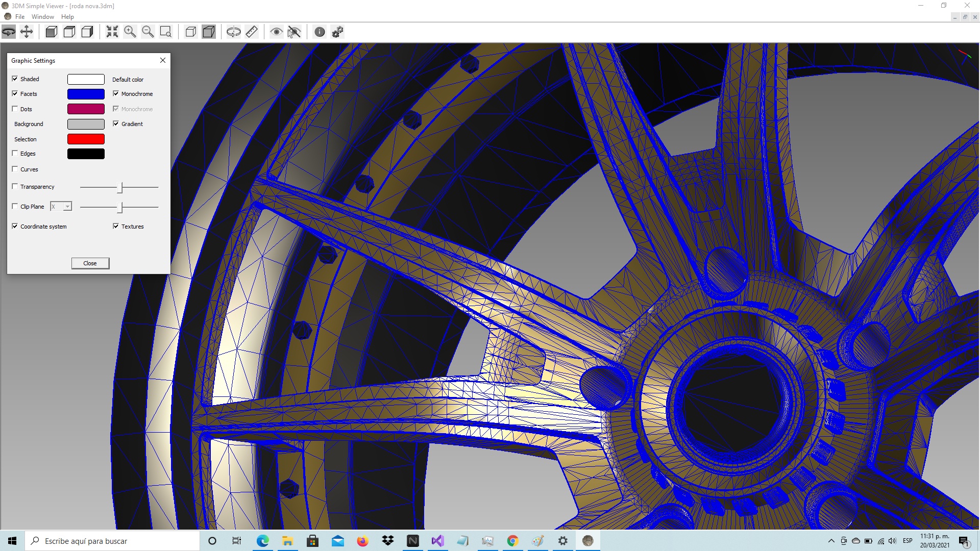This screenshot has width=980, height=551.
Task: Uncheck the Shaded checkbox
Action: pyautogui.click(x=15, y=79)
